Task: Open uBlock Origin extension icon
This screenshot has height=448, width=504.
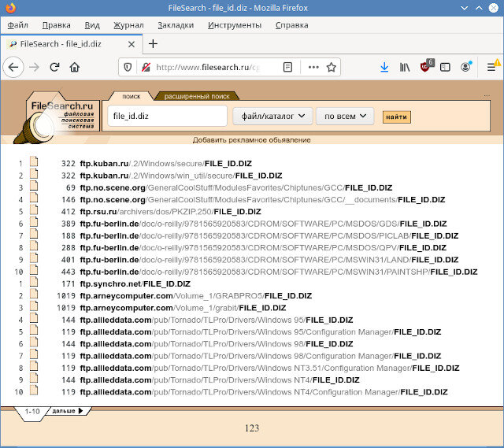Action: click(x=426, y=66)
